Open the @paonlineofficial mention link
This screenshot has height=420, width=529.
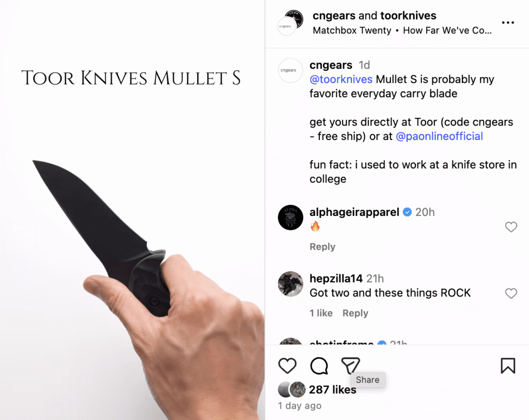439,136
